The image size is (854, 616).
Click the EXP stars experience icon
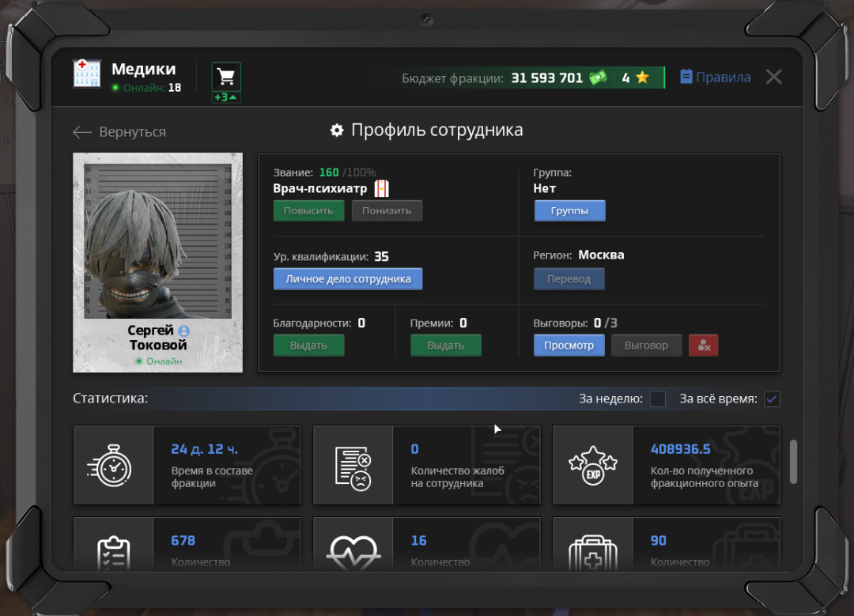(x=592, y=465)
